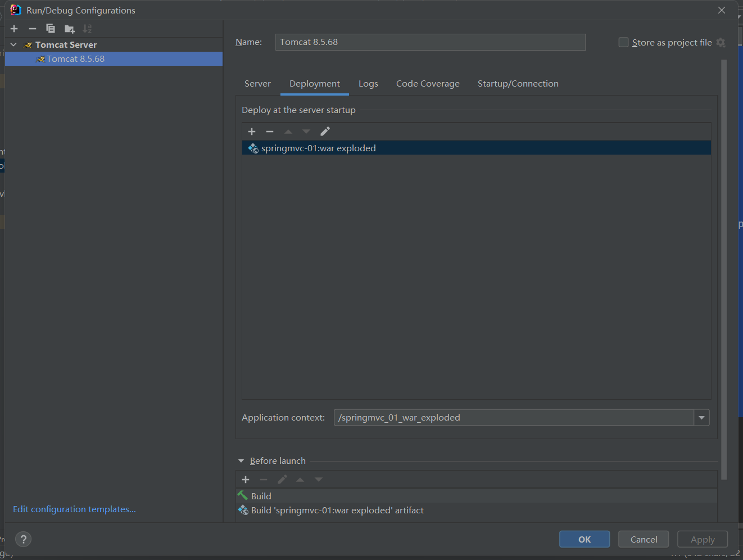Collapse the Tomcat Server tree node
This screenshot has height=560, width=743.
click(13, 44)
